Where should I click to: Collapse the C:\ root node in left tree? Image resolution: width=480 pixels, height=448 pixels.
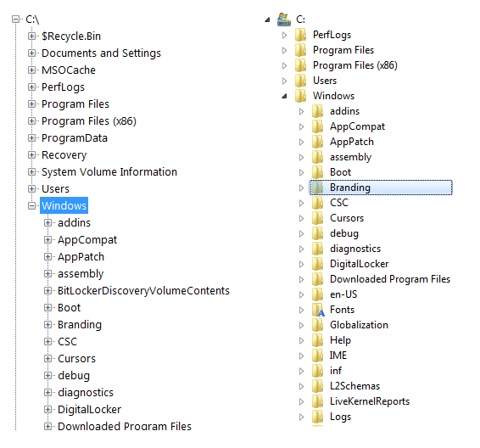click(x=15, y=20)
